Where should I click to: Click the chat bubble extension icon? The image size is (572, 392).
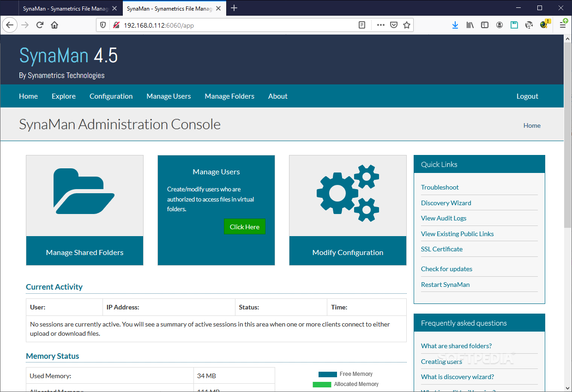(529, 25)
